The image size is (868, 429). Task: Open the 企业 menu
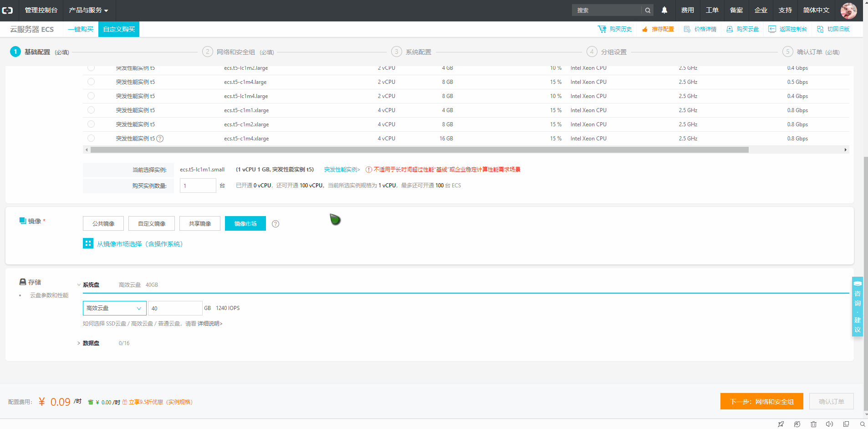pos(761,10)
